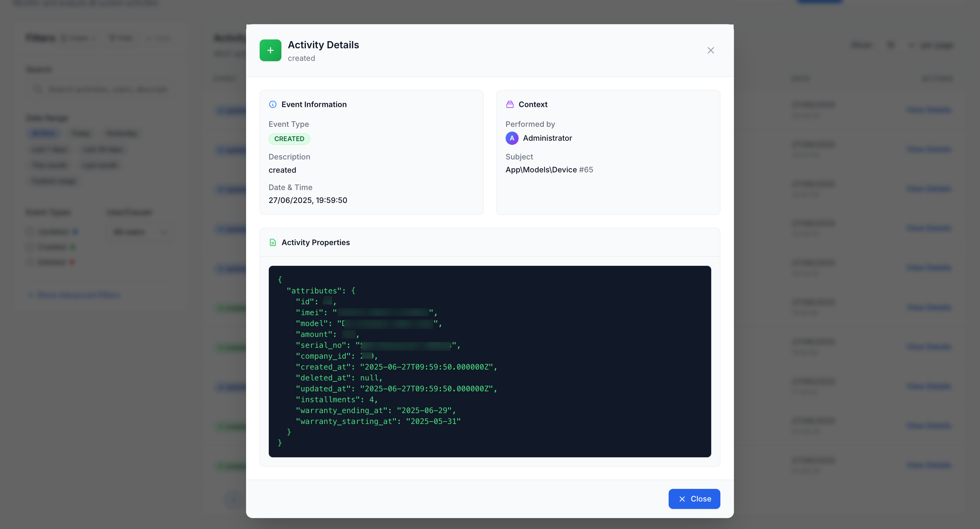Select the description value 'created'
This screenshot has height=529, width=980.
[x=282, y=170]
